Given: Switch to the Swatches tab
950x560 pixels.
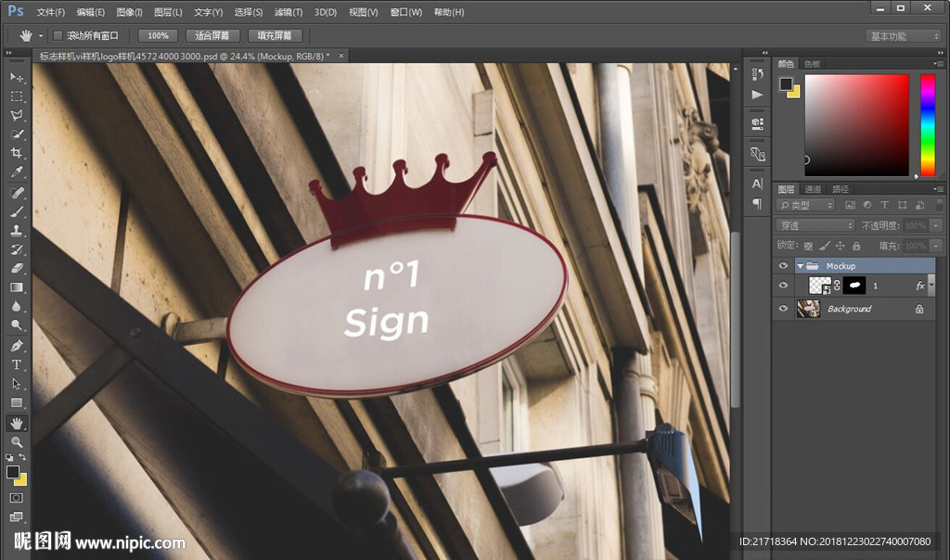Looking at the screenshot, I should pyautogui.click(x=812, y=64).
